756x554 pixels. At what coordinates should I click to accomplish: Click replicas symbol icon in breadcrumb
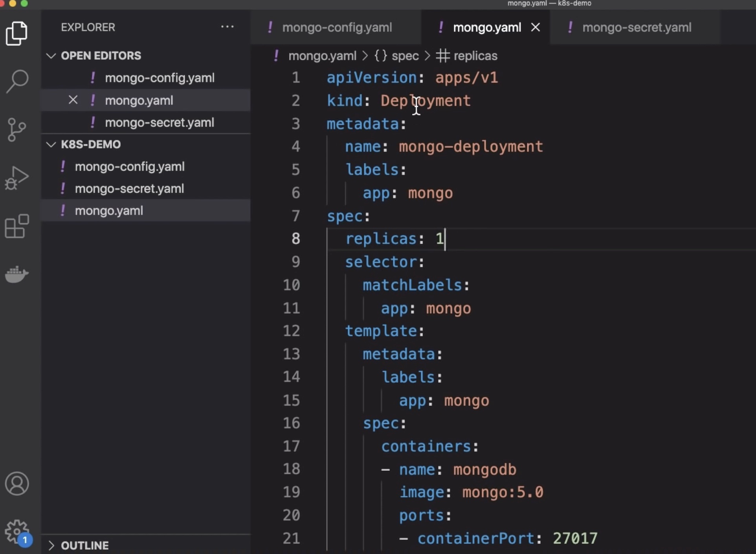pos(443,56)
